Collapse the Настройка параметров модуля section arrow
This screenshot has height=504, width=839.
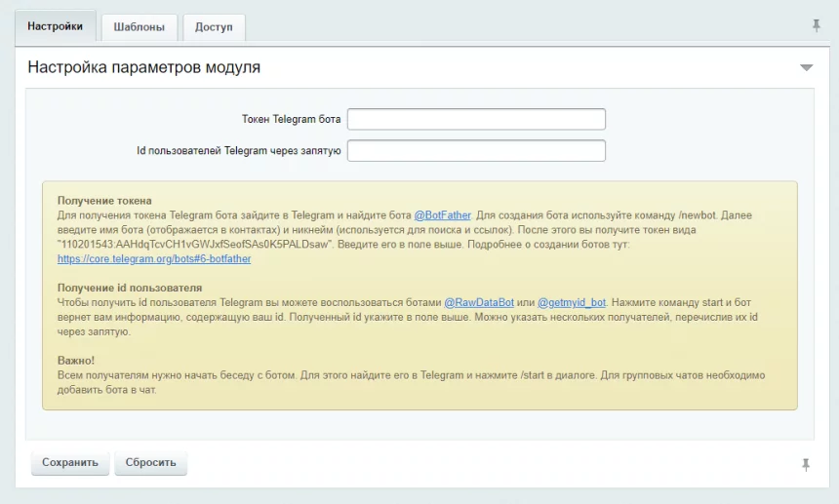(806, 68)
